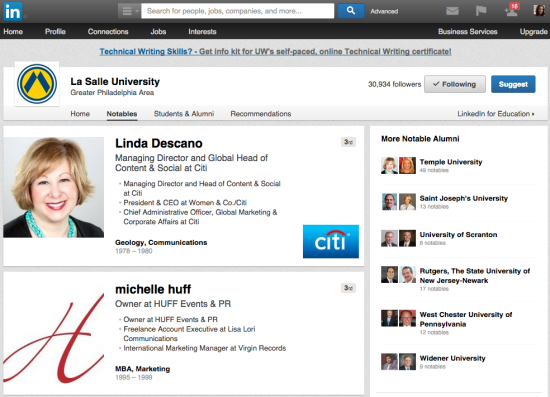This screenshot has width=550, height=397.
Task: Click second alumni photo beside Saint Joseph's University
Action: coord(407,202)
